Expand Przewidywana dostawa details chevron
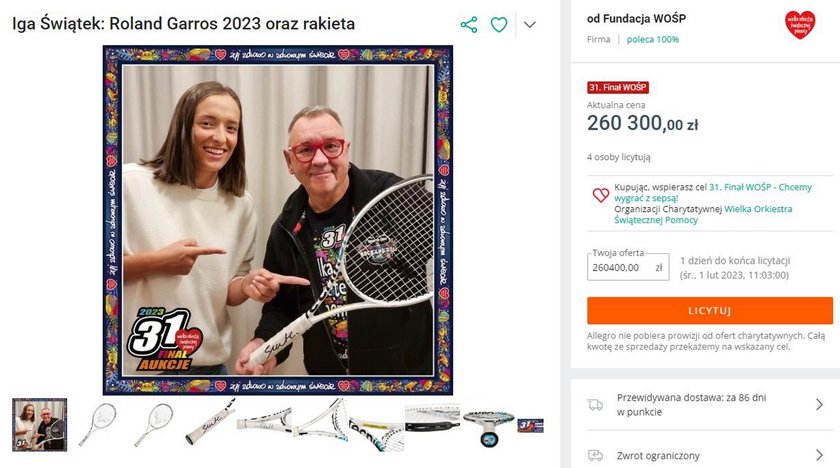This screenshot has width=840, height=468. 819,404
